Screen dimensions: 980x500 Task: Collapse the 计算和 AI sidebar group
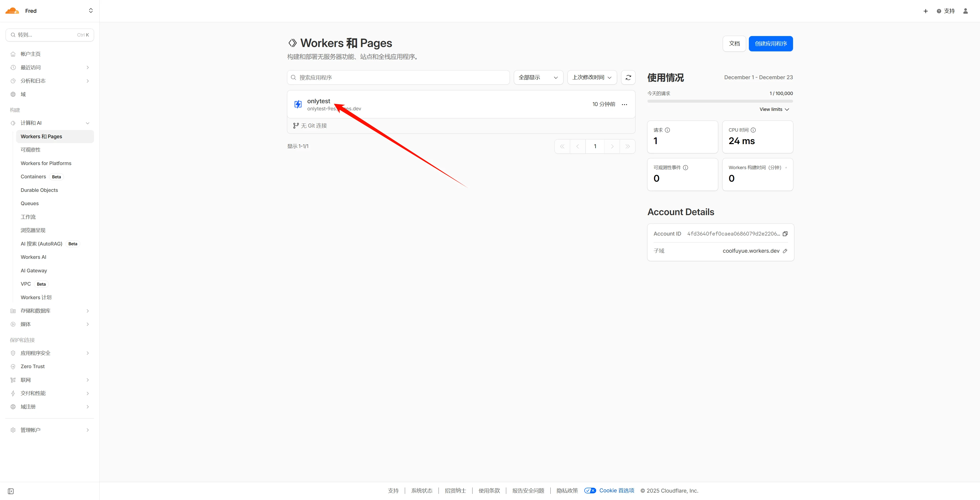[88, 123]
